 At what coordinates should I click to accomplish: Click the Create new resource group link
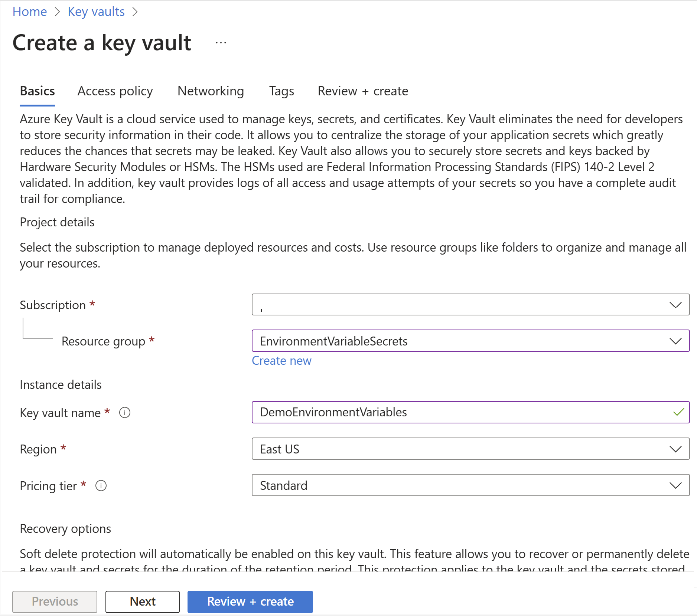[x=281, y=361]
